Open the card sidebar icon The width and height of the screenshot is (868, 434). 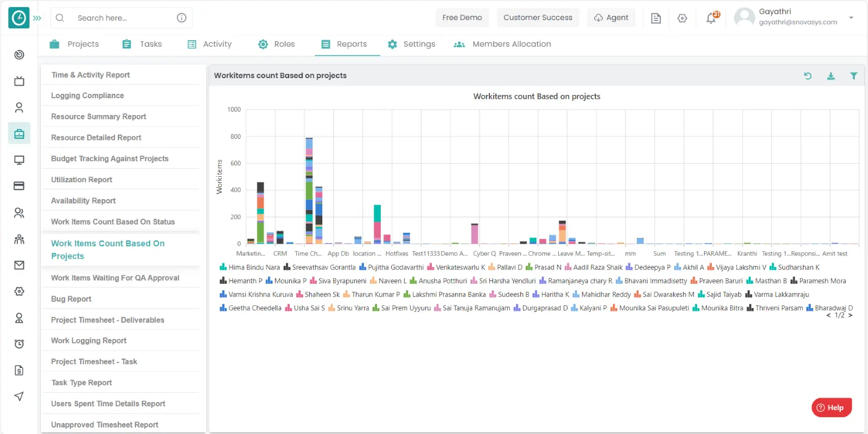[x=19, y=186]
